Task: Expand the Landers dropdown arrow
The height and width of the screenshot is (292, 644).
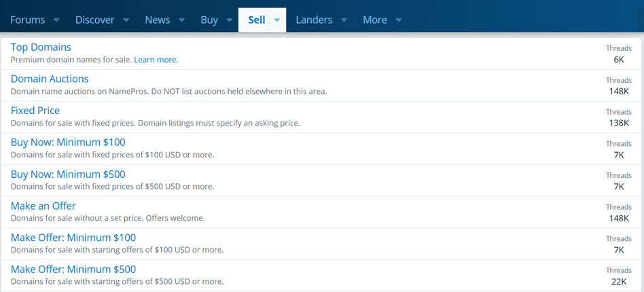Action: (344, 20)
